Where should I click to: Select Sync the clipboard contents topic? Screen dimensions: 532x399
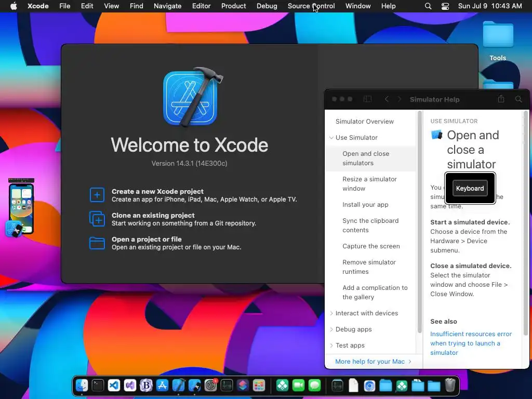(x=370, y=225)
